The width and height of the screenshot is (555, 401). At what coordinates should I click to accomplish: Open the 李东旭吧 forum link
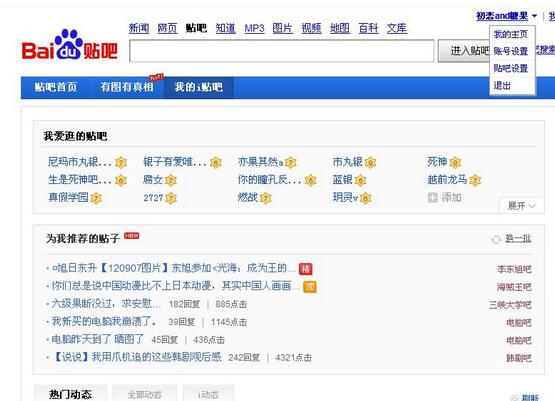[514, 269]
